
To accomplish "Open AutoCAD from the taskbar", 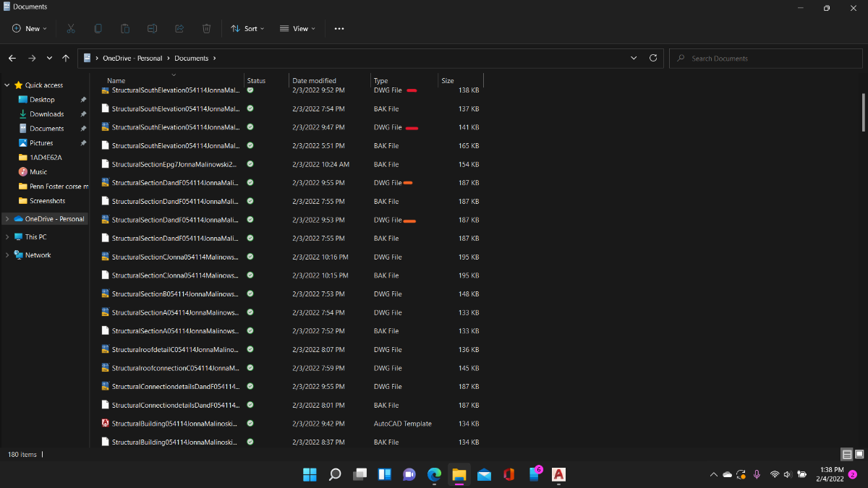I will tap(558, 474).
